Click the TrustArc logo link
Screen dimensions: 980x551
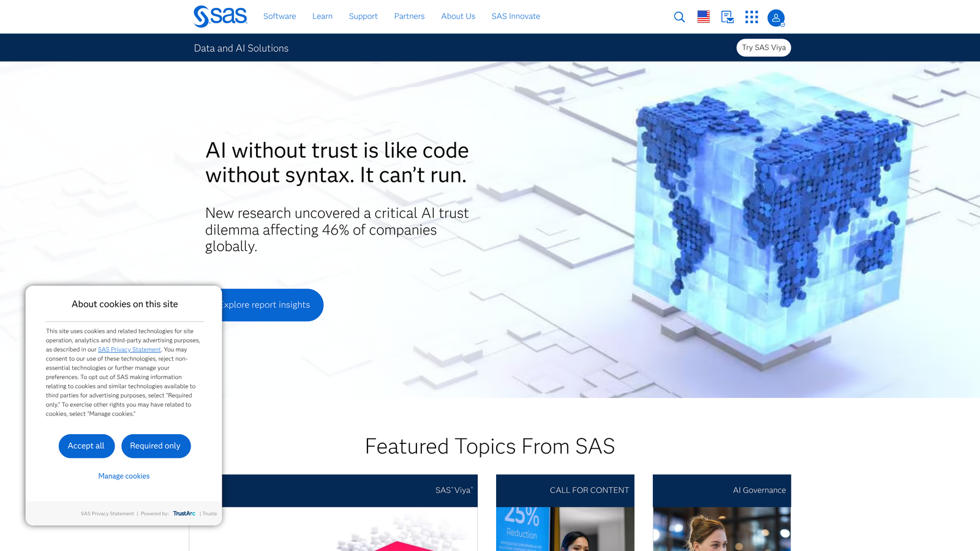pos(184,514)
